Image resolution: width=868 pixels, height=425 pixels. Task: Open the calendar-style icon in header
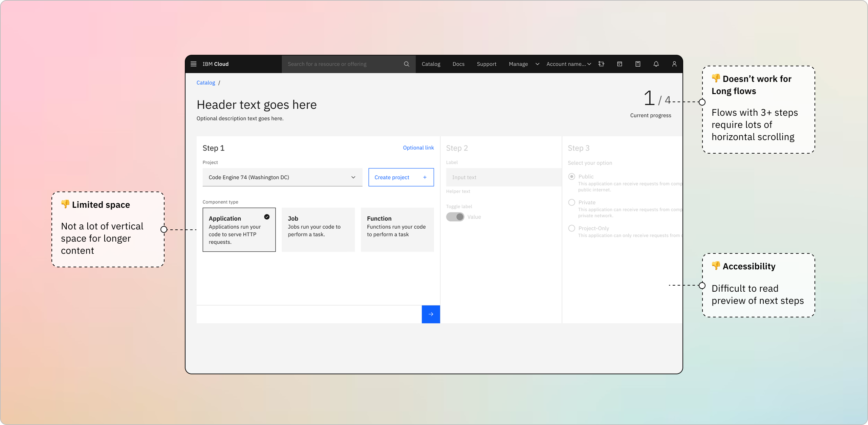[620, 64]
